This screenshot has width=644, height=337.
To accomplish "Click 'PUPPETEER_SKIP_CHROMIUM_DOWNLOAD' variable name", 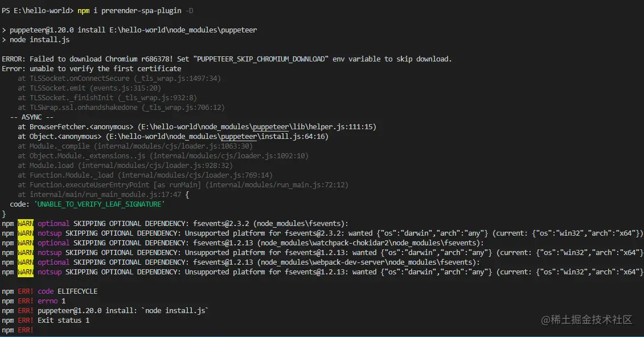I will [x=262, y=59].
